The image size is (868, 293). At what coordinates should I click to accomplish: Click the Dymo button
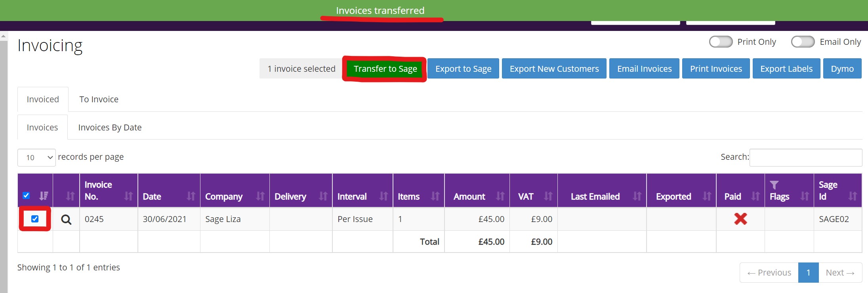click(x=842, y=69)
